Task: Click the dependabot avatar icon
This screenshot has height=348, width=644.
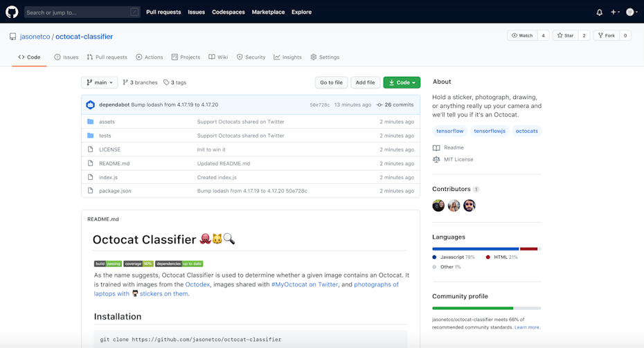Action: click(x=90, y=105)
